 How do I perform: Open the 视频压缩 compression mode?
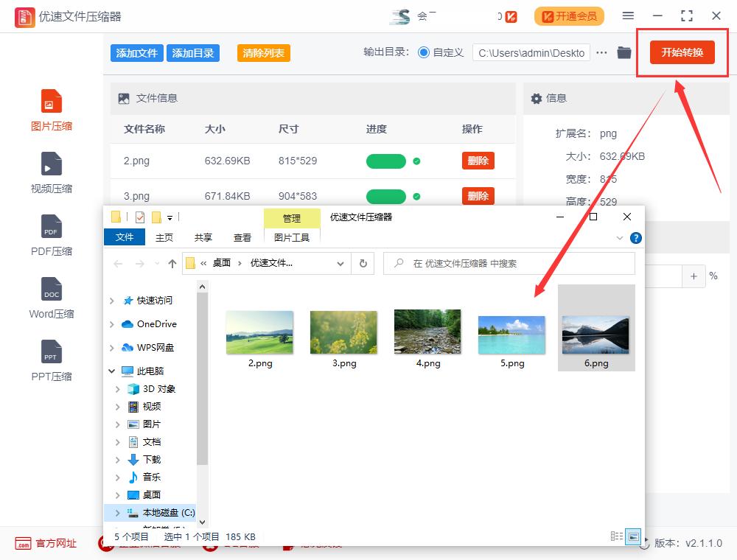coord(51,172)
